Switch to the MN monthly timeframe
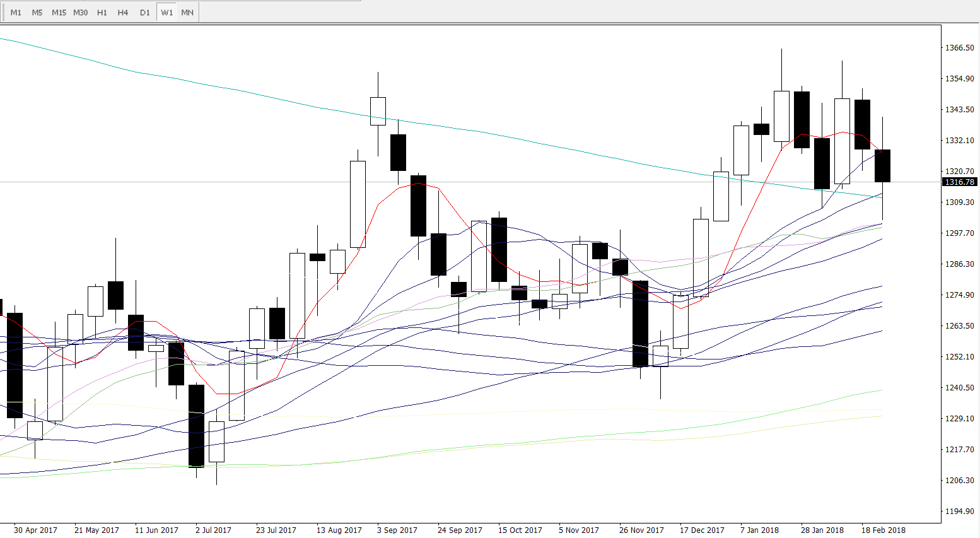 (187, 13)
